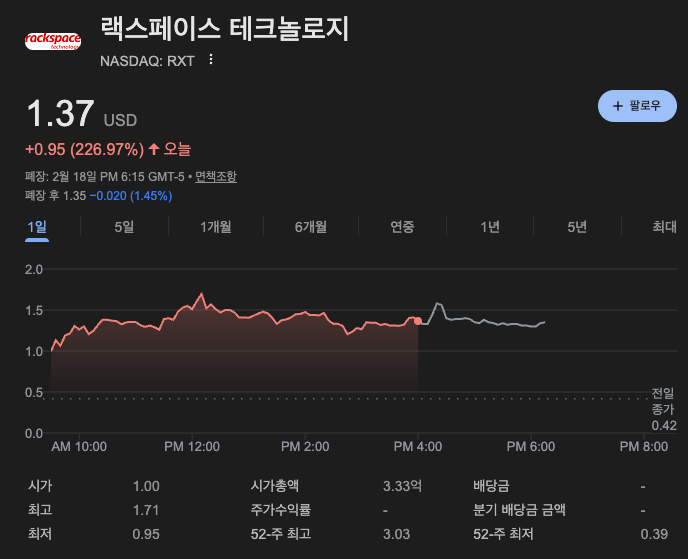Click the 배당금 label
688x559 pixels.
[x=491, y=486]
